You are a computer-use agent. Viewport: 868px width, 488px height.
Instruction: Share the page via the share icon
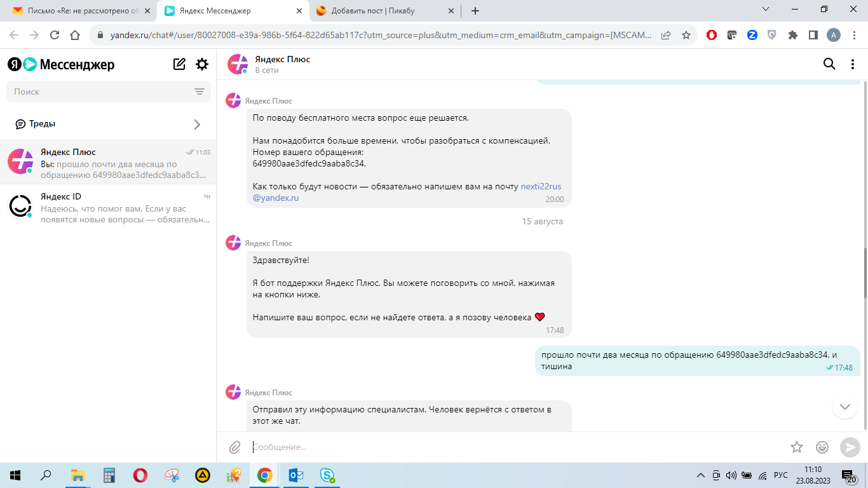coord(666,35)
